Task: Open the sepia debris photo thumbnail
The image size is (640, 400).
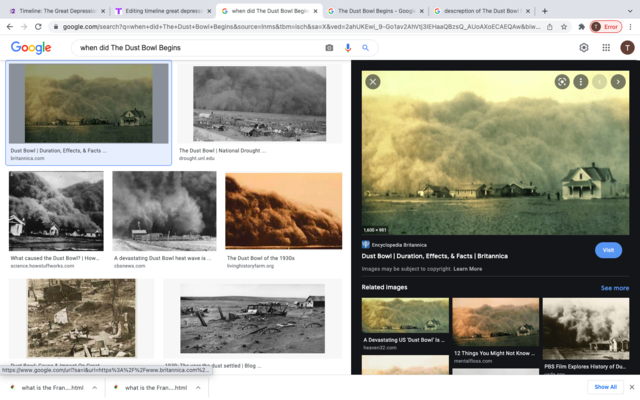Action: pyautogui.click(x=81, y=319)
